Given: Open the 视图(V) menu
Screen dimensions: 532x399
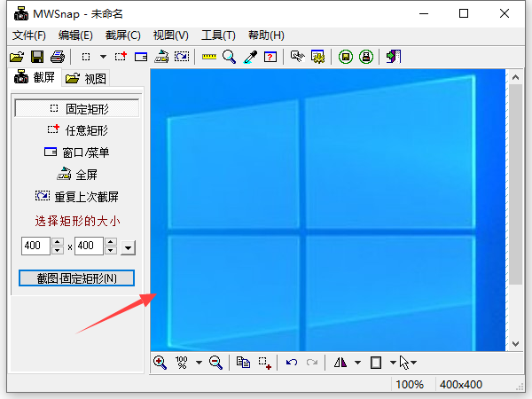Looking at the screenshot, I should pyautogui.click(x=170, y=35).
